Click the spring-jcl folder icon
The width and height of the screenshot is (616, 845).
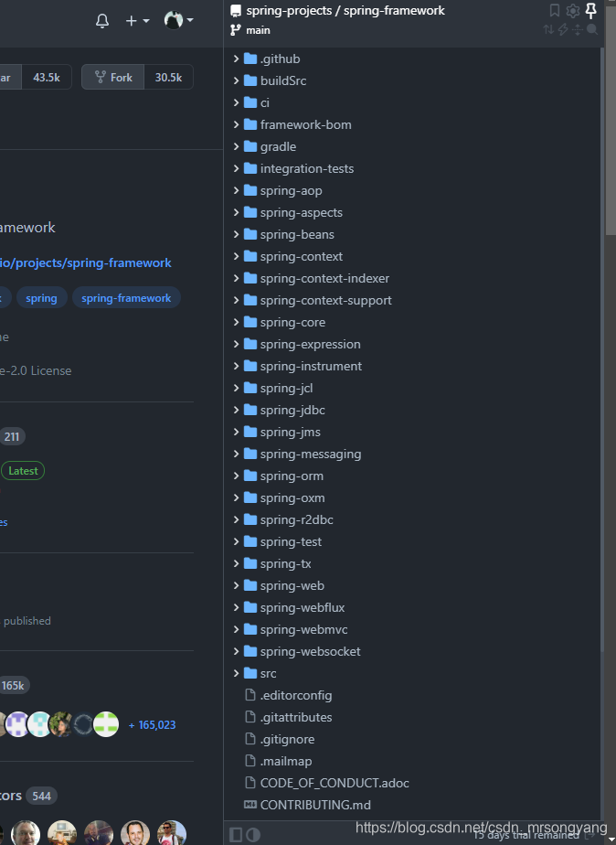coord(250,388)
